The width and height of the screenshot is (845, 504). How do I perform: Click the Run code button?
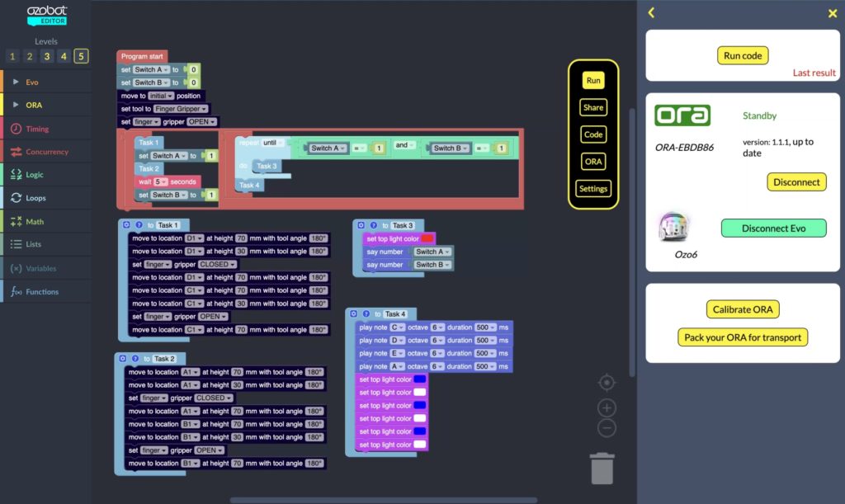pyautogui.click(x=743, y=55)
